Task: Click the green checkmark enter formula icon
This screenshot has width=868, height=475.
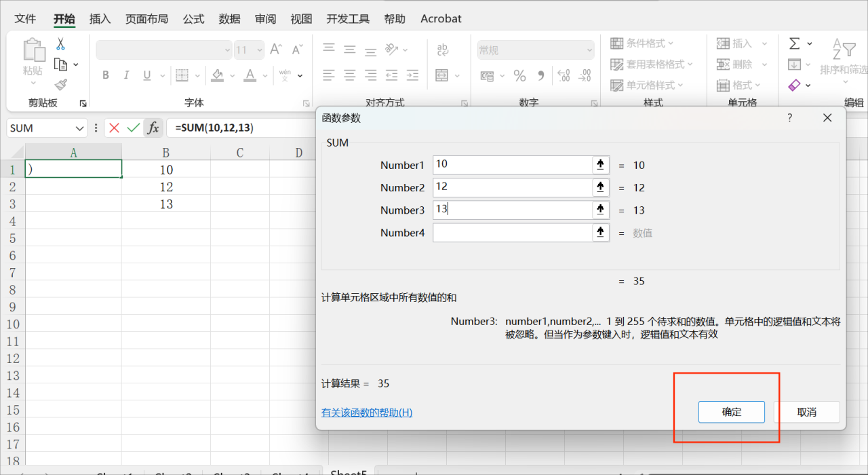Action: click(134, 128)
